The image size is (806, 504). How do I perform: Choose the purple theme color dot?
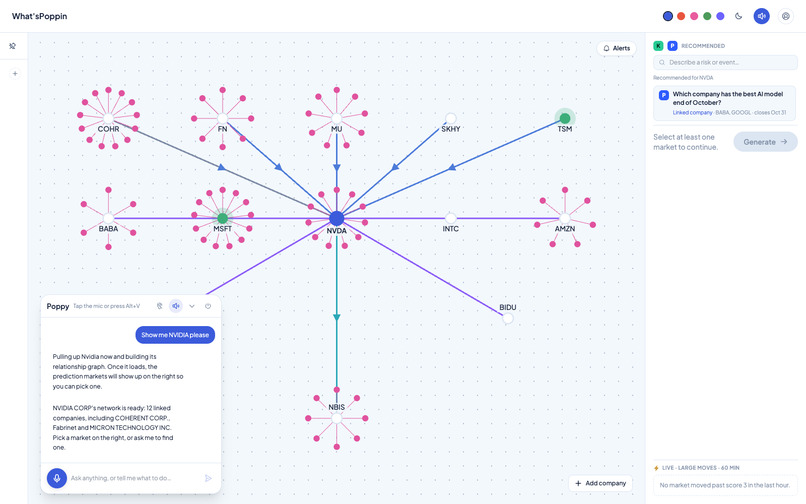(x=720, y=16)
